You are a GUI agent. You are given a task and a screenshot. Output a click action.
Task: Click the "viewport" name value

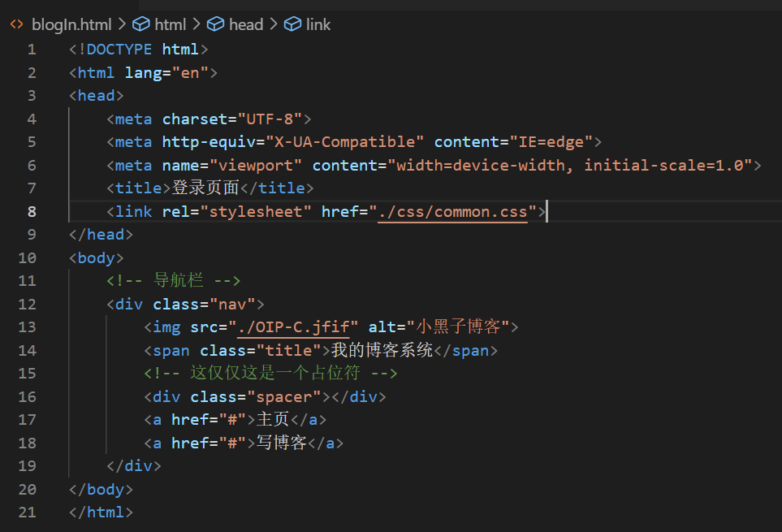(x=256, y=166)
